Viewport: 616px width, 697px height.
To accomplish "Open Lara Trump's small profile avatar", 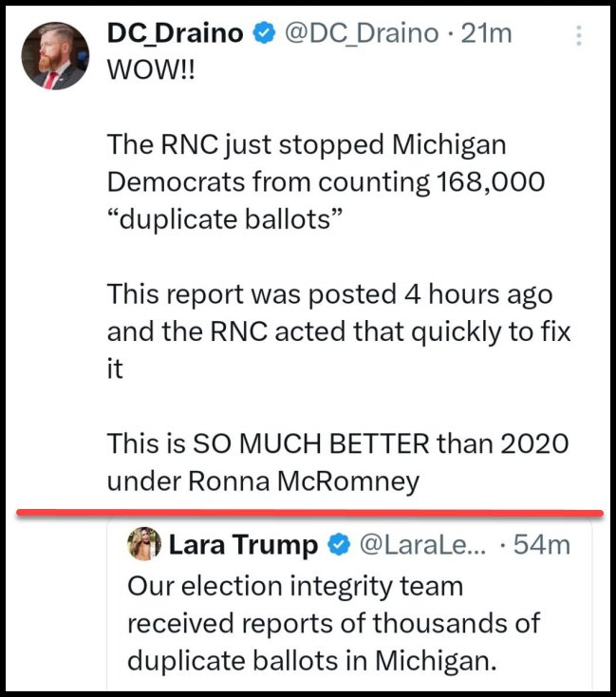I will [x=146, y=544].
